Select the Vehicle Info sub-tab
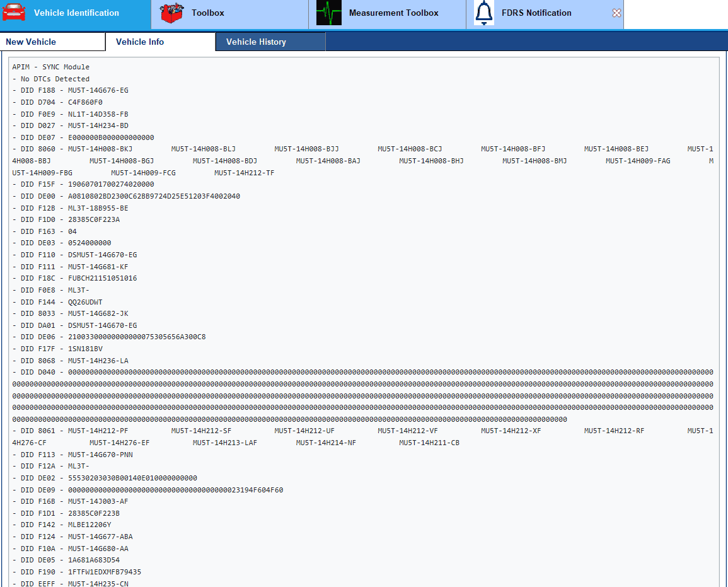Image resolution: width=728 pixels, height=587 pixels. 140,42
